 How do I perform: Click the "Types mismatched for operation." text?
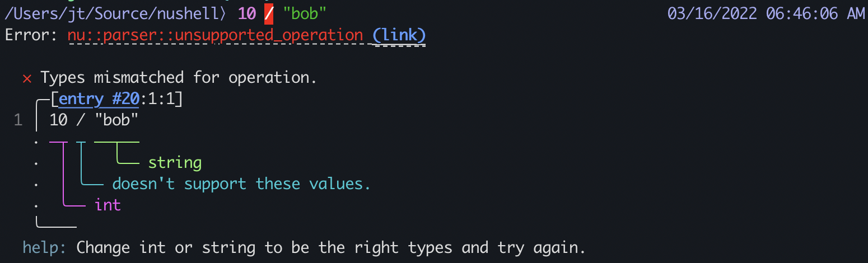tap(179, 78)
